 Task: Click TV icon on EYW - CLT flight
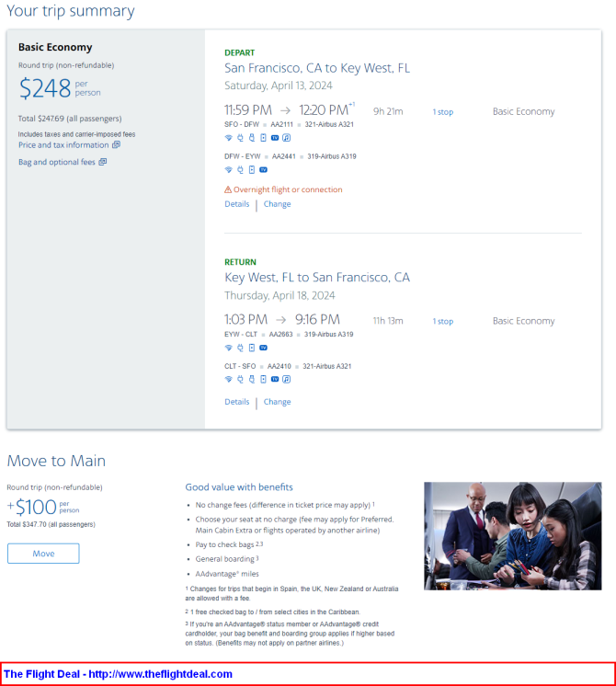coord(263,348)
